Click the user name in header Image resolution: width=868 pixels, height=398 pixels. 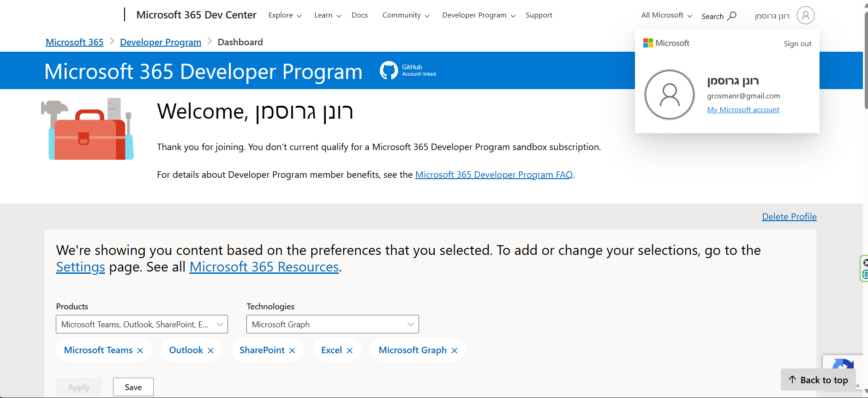coord(772,16)
